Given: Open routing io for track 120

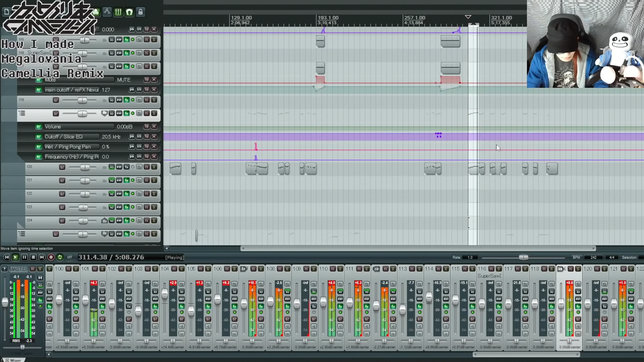Looking at the screenshot, I should 112,167.
